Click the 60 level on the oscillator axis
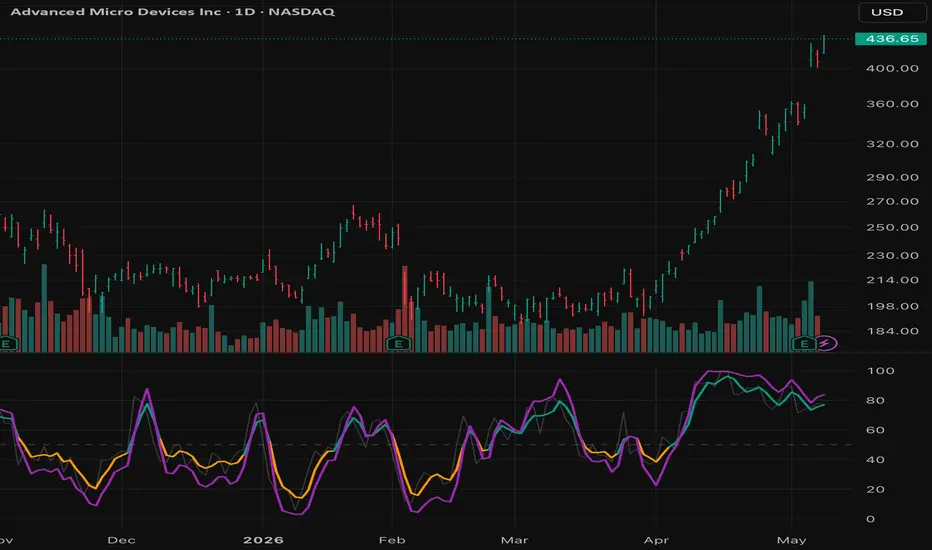Viewport: 932px width, 550px height. coord(876,430)
